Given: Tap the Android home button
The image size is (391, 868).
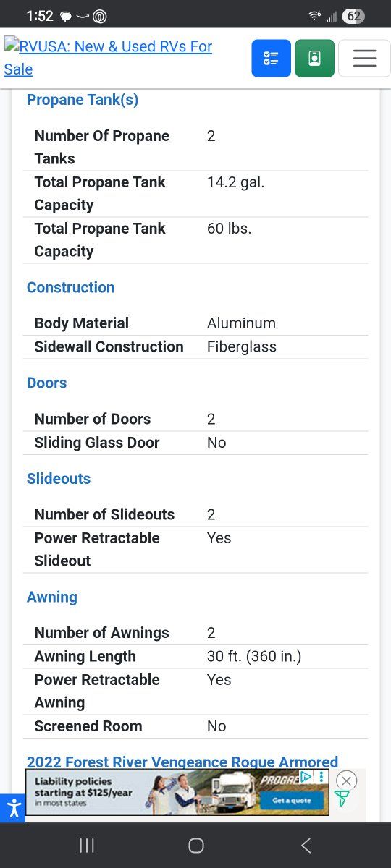Looking at the screenshot, I should coord(195,846).
